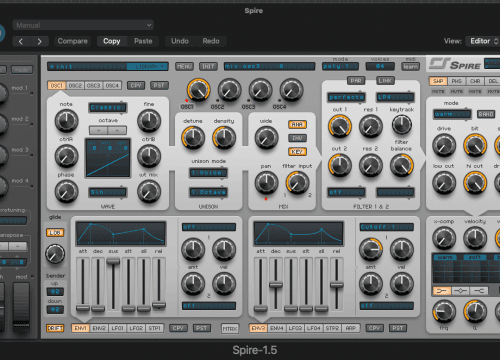
Task: Click the waveform display graph
Action: tap(108, 158)
